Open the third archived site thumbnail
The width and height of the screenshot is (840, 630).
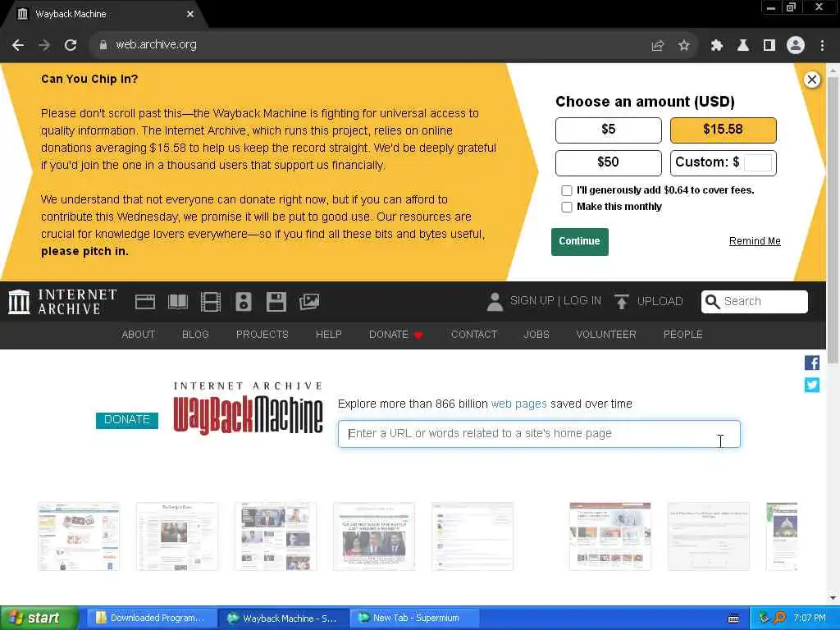[276, 536]
